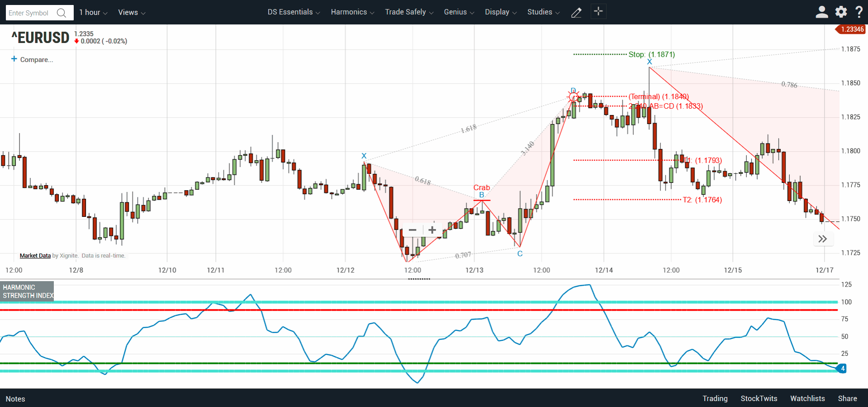Click the (Terminal) (1.1840) label

point(659,96)
